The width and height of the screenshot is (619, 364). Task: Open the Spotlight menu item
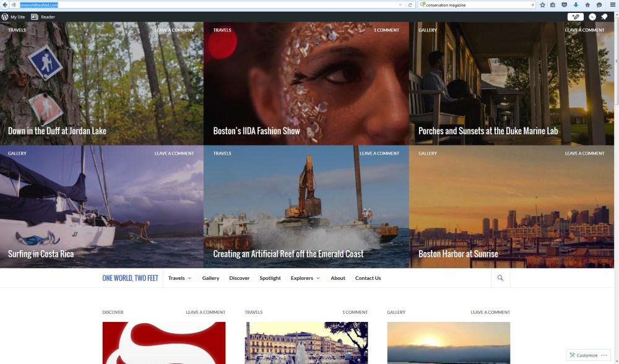pos(270,278)
